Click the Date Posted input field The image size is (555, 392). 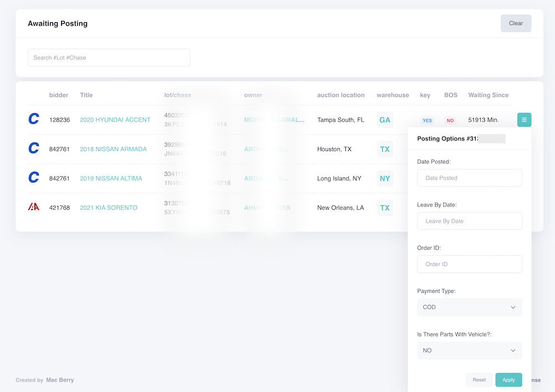pyautogui.click(x=470, y=178)
